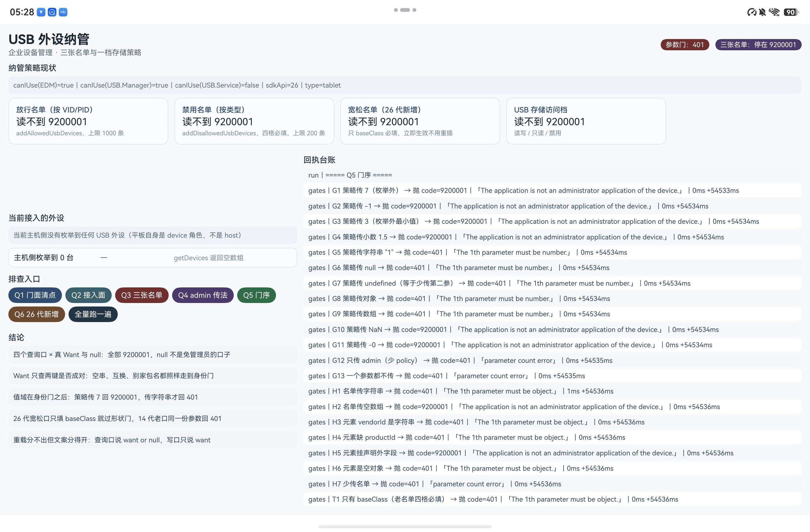Screen dimensions: 810x532
Task: Tap the conclusion starting 四个查询口 × 真 Want
Action: (x=153, y=354)
